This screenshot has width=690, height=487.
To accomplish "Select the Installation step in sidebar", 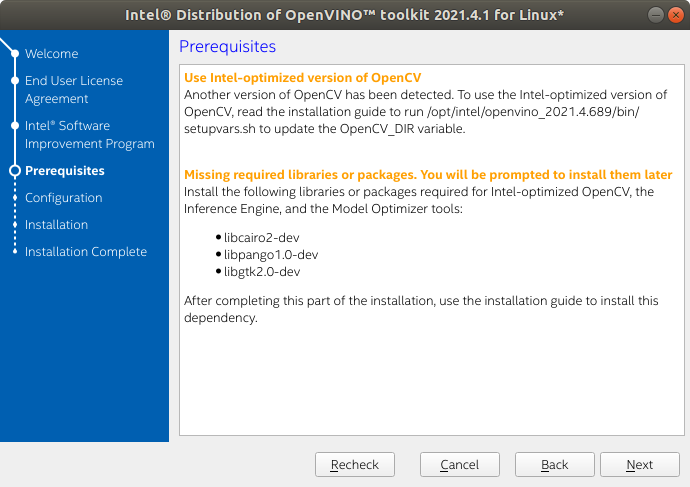I will (x=56, y=225).
